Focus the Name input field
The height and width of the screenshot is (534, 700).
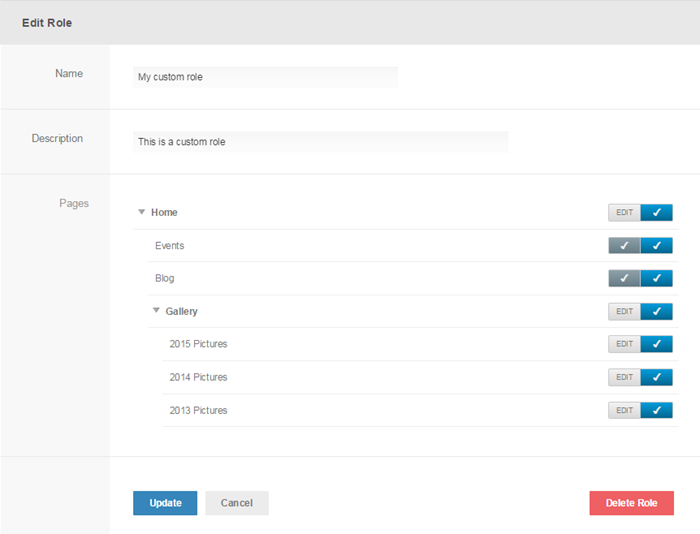(x=265, y=77)
